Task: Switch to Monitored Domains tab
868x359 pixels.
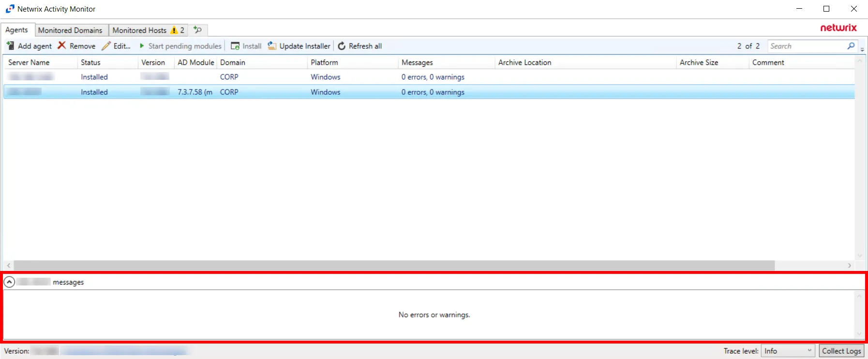Action: (x=70, y=30)
